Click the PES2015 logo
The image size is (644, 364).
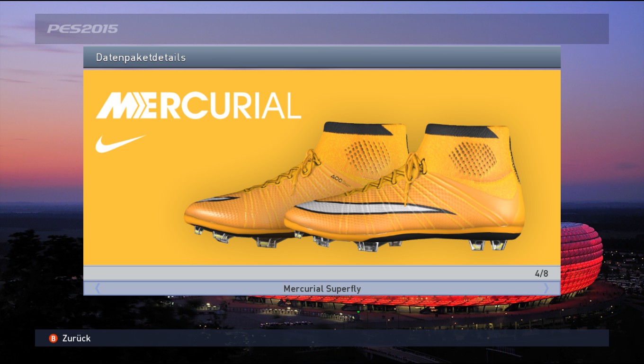[x=82, y=29]
